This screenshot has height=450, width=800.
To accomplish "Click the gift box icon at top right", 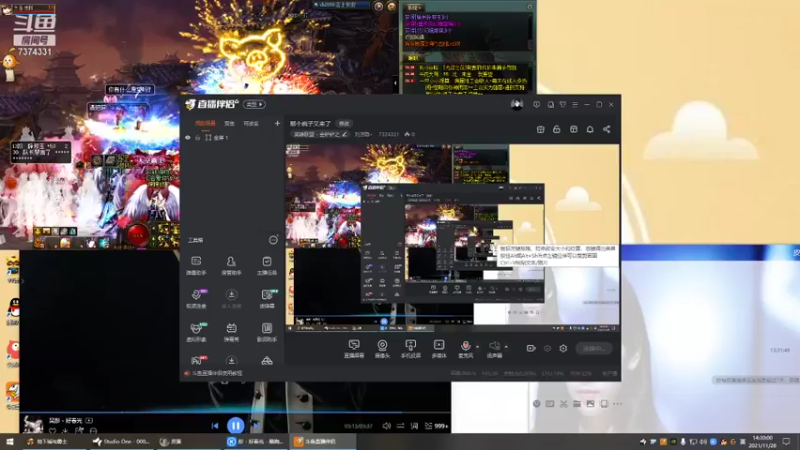I will [x=540, y=130].
